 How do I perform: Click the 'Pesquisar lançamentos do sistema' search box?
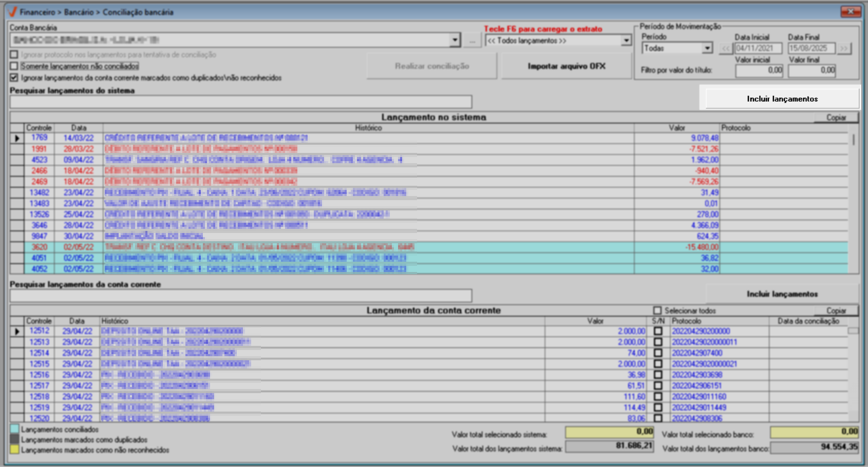click(x=241, y=102)
